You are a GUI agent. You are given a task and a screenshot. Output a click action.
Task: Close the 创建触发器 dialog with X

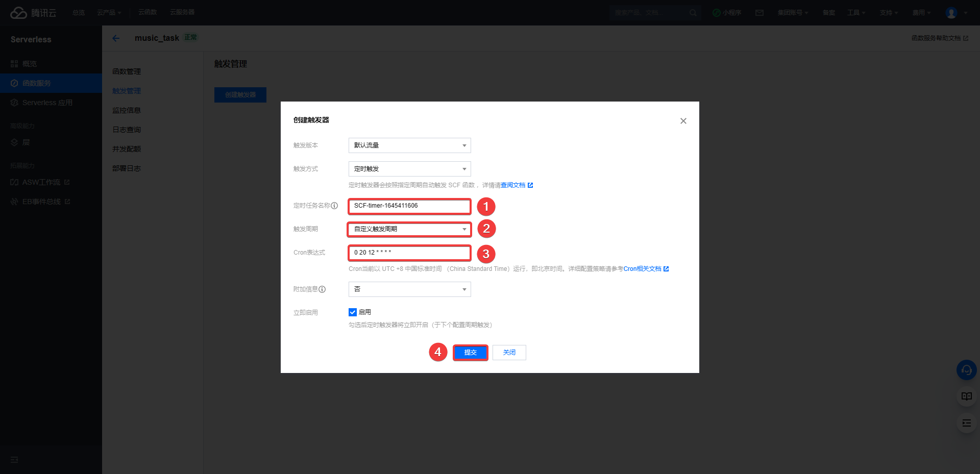[x=683, y=121]
